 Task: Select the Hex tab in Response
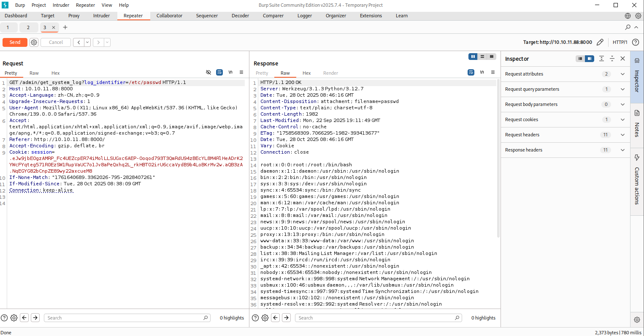(307, 73)
